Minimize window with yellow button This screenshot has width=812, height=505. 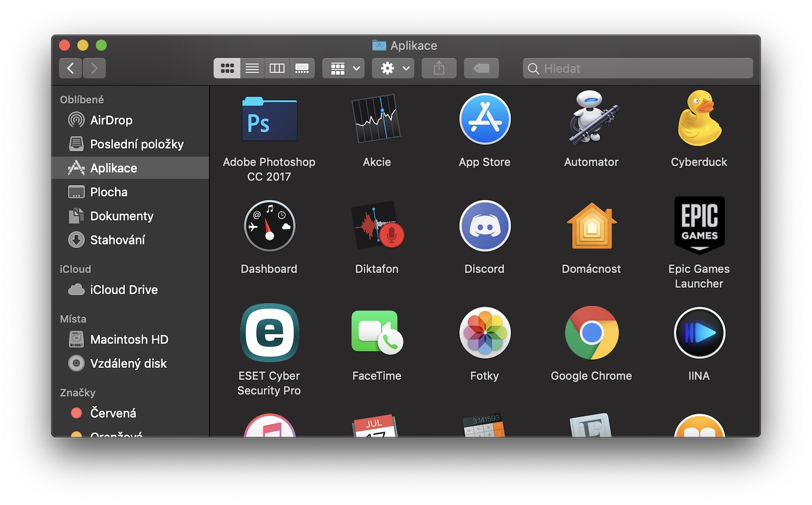tap(83, 45)
